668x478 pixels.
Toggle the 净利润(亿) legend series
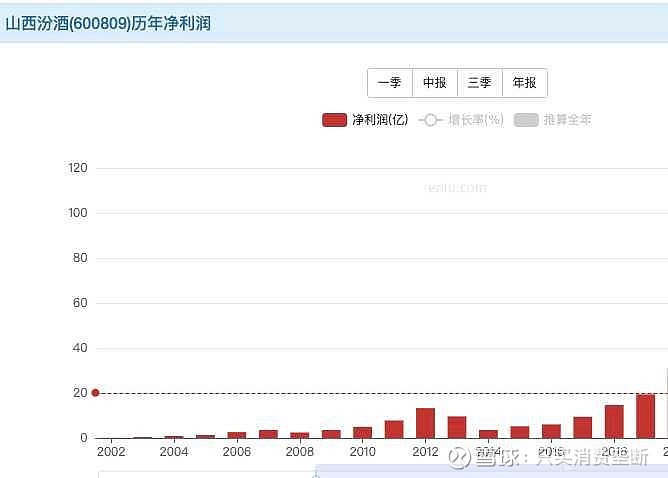click(x=365, y=120)
